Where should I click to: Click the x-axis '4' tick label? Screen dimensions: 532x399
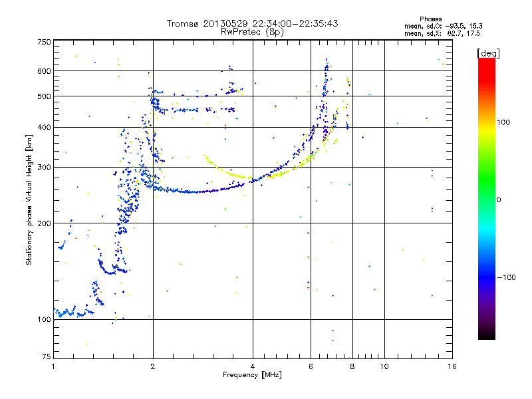coord(253,366)
